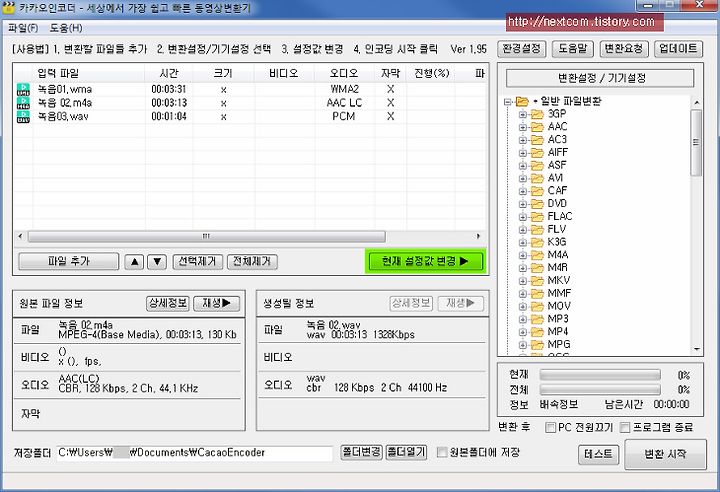Viewport: 720px width, 492px height.
Task: Select the 00:03:31 time cell
Action: pyautogui.click(x=169, y=90)
